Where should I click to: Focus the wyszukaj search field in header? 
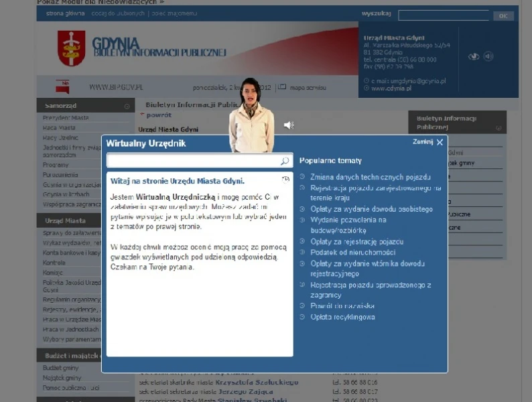[444, 15]
